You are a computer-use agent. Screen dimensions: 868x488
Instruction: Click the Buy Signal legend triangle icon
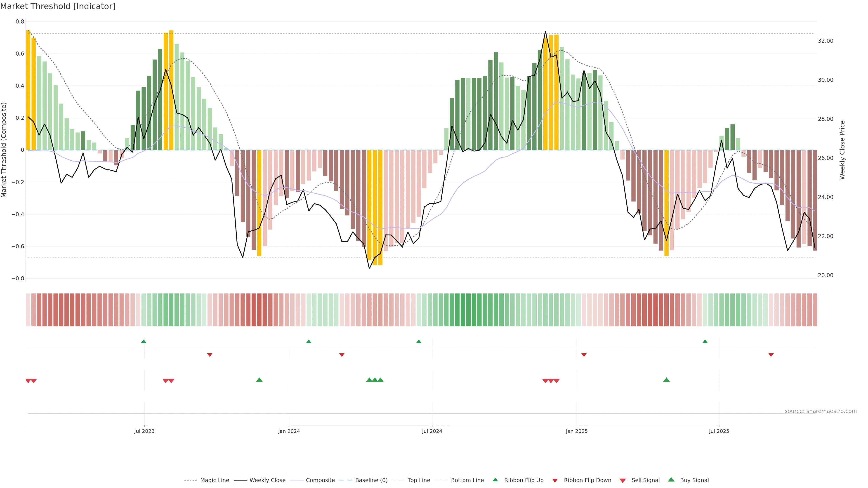pos(671,480)
